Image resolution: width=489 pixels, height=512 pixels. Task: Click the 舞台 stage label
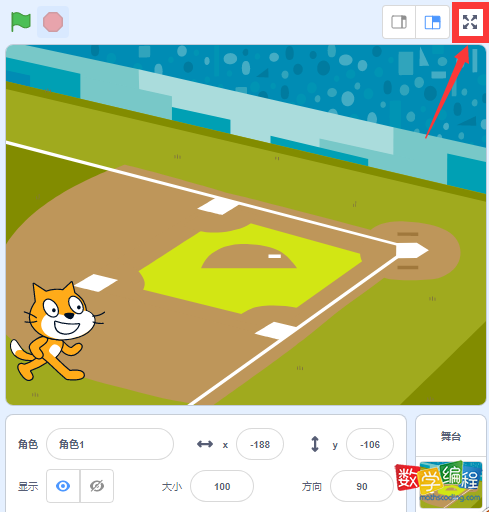tap(451, 436)
